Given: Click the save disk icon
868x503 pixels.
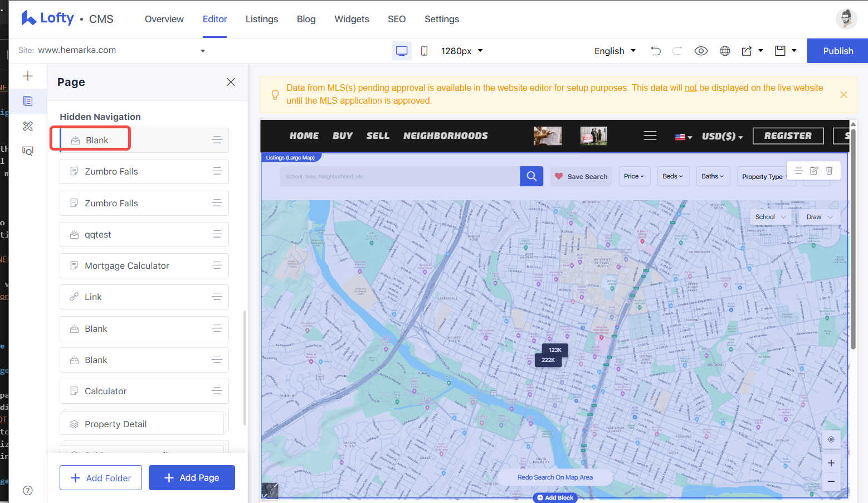Looking at the screenshot, I should (x=780, y=51).
